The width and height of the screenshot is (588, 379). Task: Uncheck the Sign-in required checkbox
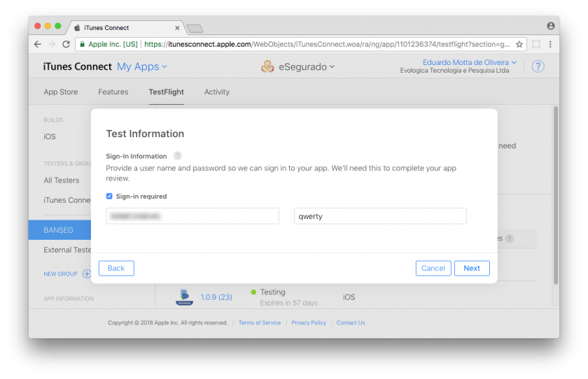(109, 196)
